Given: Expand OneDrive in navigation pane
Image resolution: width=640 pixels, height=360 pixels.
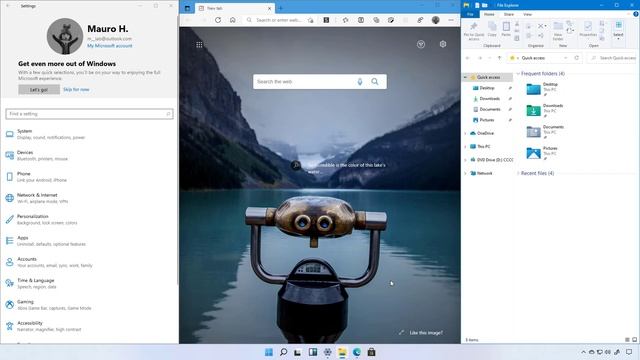Looking at the screenshot, I should 465,133.
